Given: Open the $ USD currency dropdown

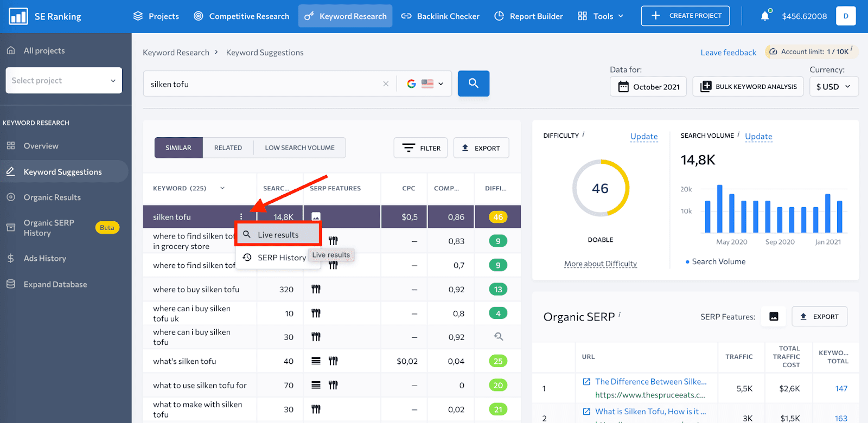Looking at the screenshot, I should click(x=834, y=87).
